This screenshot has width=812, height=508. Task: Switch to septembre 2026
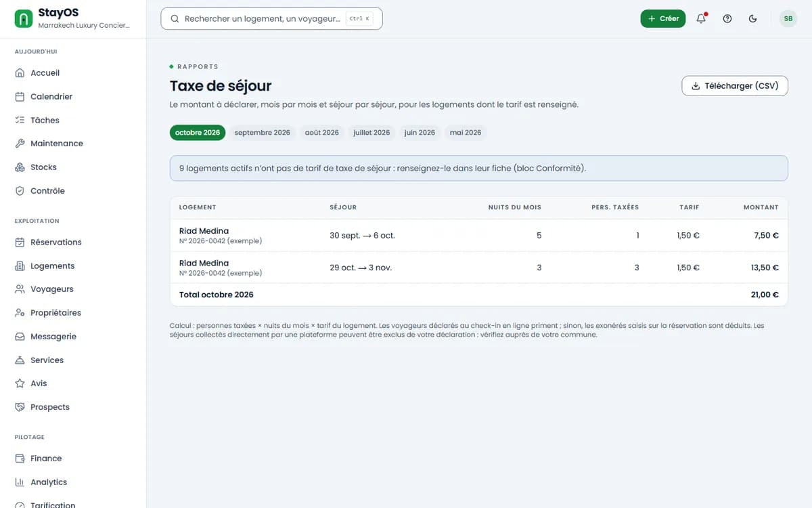(263, 133)
